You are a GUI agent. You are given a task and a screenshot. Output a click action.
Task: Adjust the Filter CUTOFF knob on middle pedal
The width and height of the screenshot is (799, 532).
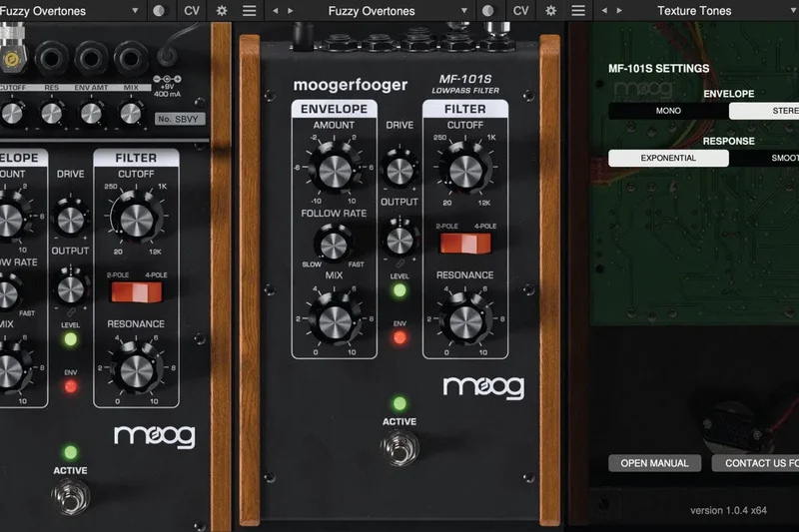point(465,169)
